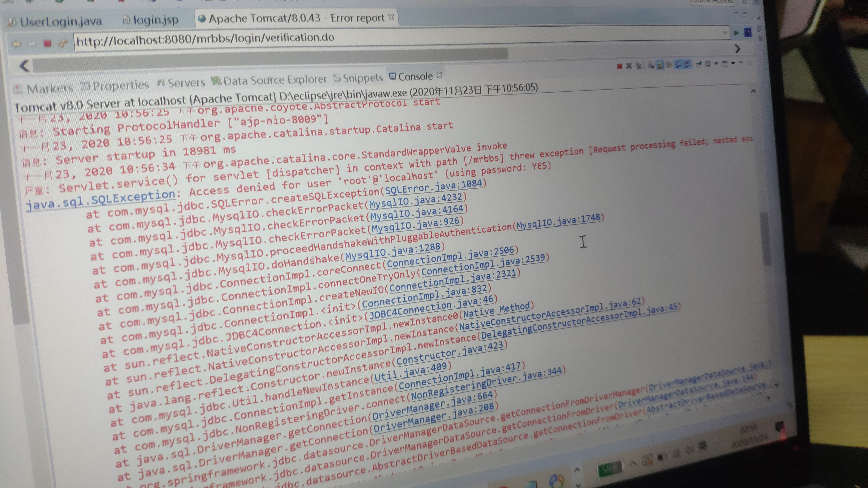Click Remove Launch (single X) icon in Console
Viewport: 868px width, 488px height.
[629, 66]
